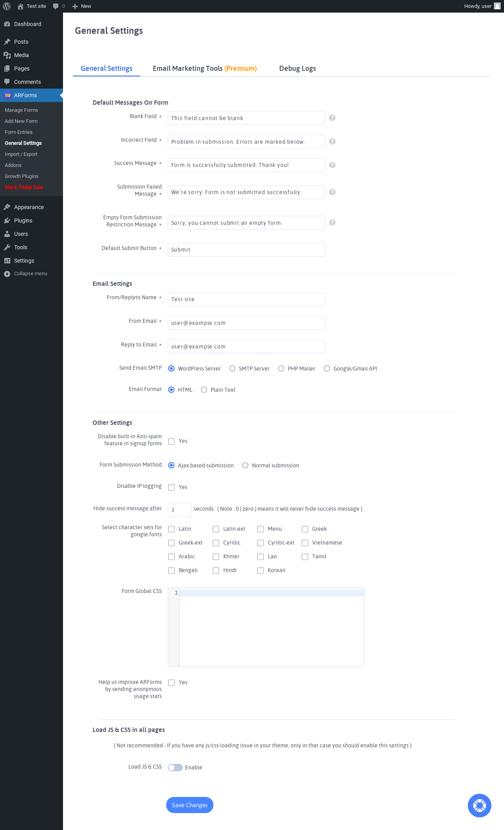Click the Save Changes button

tap(190, 805)
